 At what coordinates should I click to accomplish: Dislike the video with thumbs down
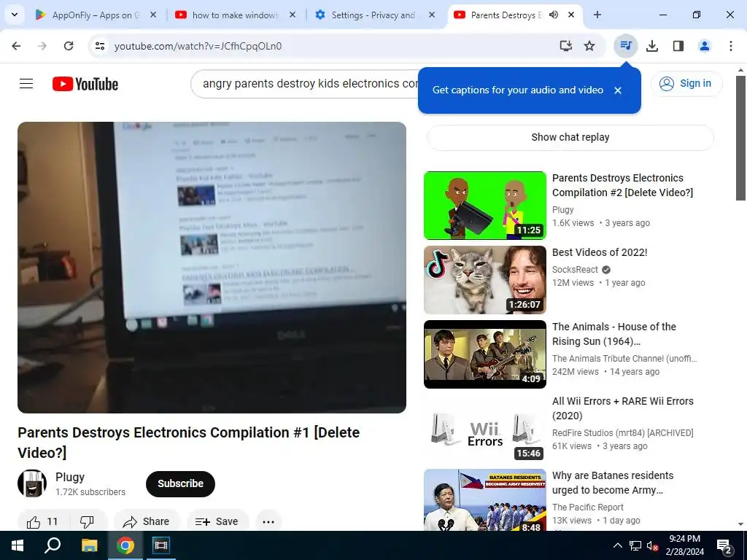point(88,522)
